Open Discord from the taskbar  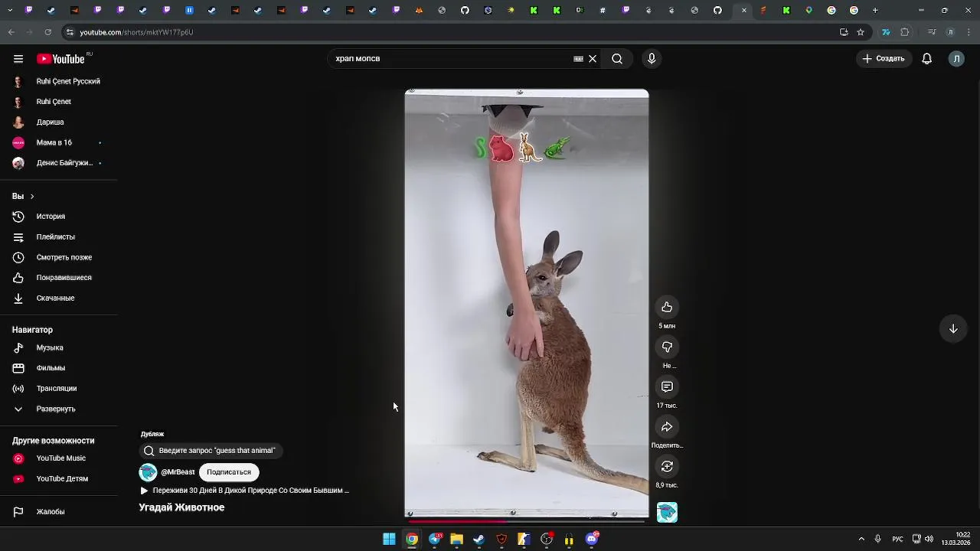tap(592, 539)
